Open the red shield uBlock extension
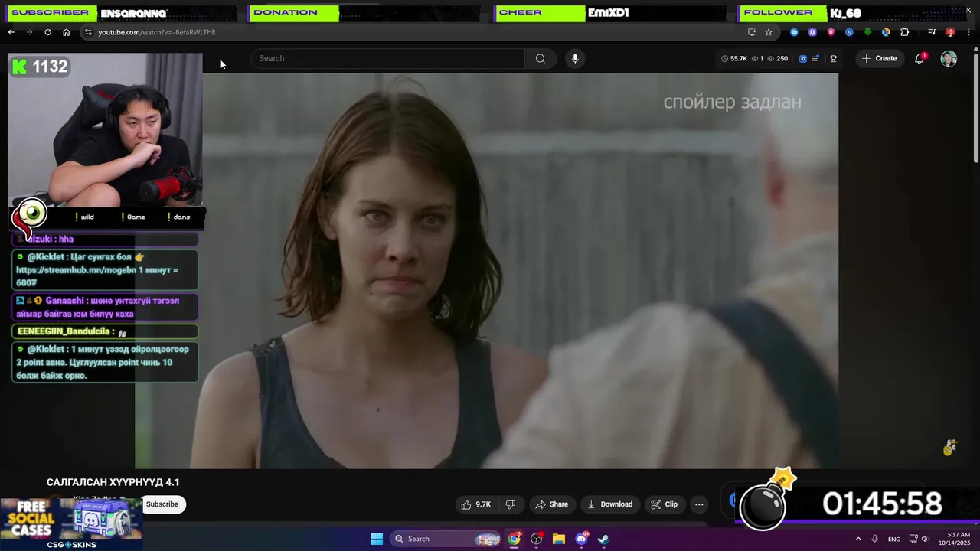Viewport: 980px width, 551px height. (x=831, y=32)
